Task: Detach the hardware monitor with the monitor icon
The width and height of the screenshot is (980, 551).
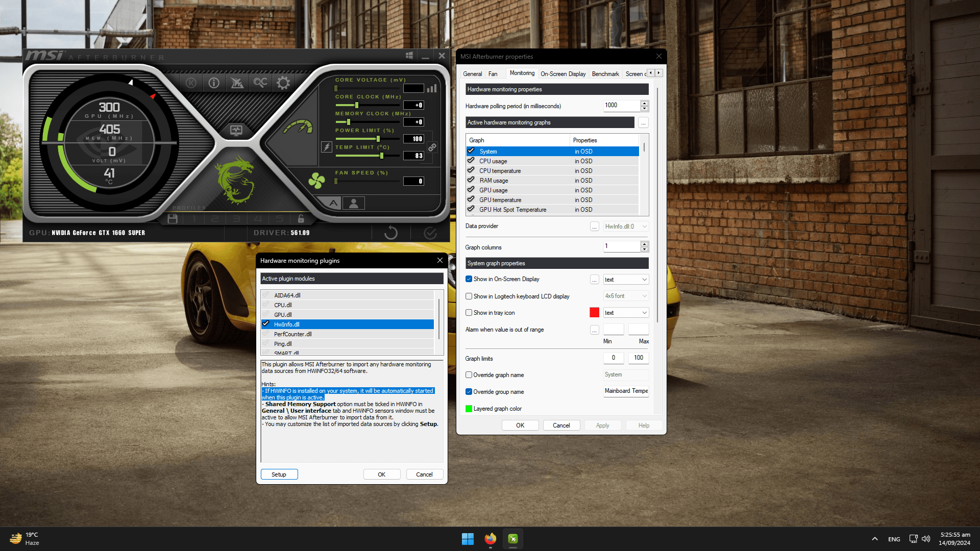Action: (236, 130)
